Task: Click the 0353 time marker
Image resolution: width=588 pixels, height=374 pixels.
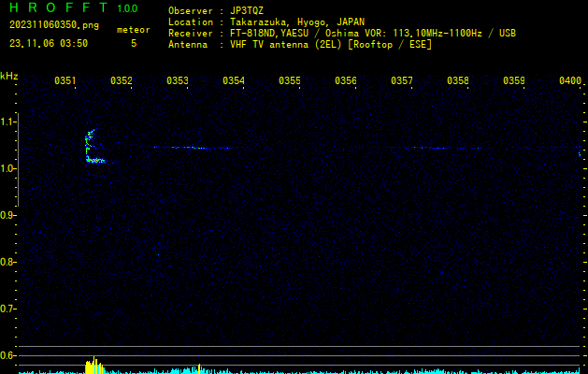Action: click(x=178, y=81)
